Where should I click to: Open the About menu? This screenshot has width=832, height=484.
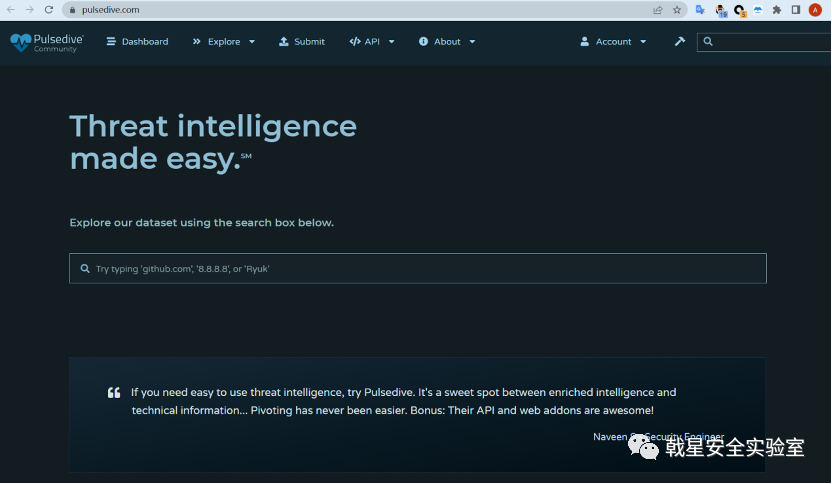pyautogui.click(x=447, y=41)
